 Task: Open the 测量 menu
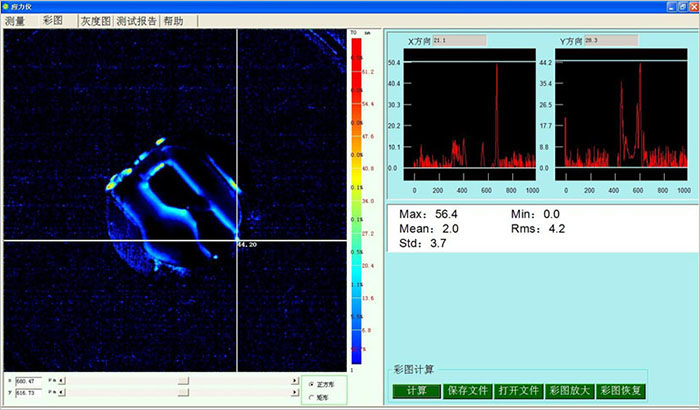(x=16, y=20)
